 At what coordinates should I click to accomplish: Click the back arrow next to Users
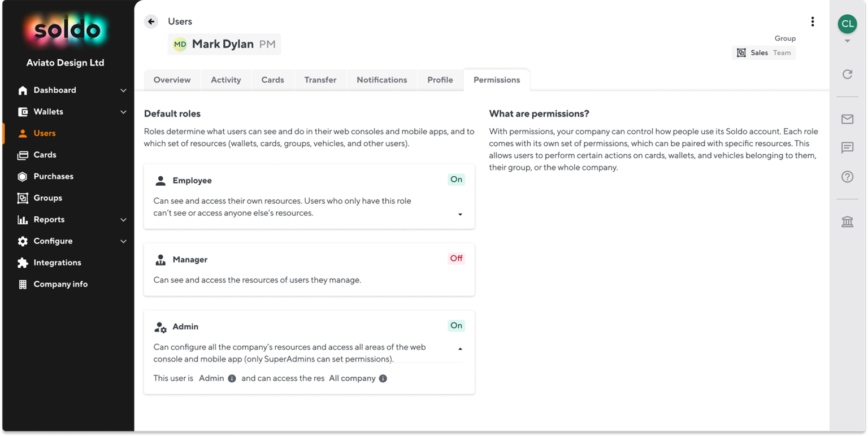coord(150,21)
